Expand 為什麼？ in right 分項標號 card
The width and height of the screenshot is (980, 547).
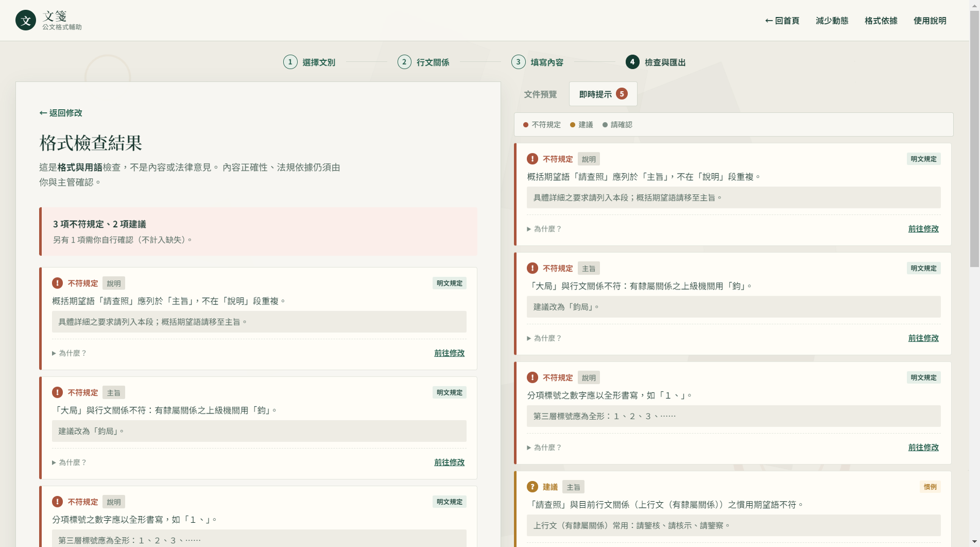(x=544, y=448)
